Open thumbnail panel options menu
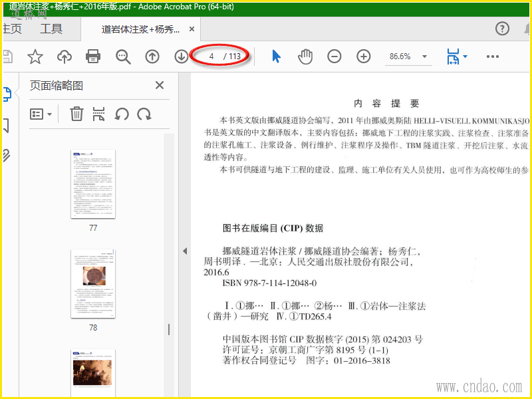Screen dimensions: 532x399 coord(41,114)
